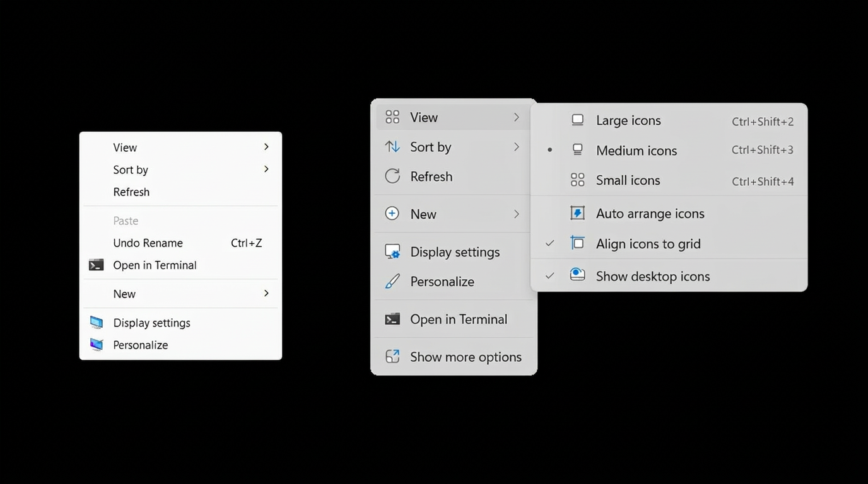Select Refresh in the modern context menu
The width and height of the screenshot is (868, 484).
pos(454,176)
